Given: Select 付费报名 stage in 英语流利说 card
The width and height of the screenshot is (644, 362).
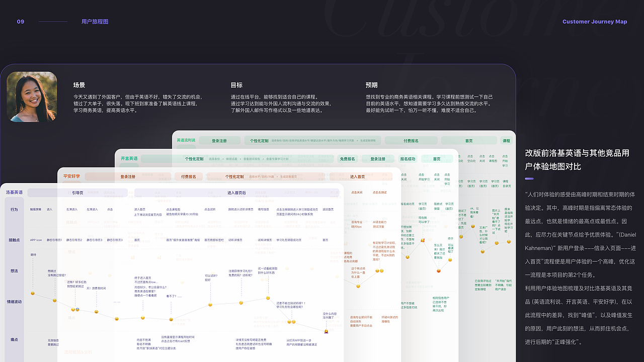Looking at the screenshot, I should (x=411, y=141).
